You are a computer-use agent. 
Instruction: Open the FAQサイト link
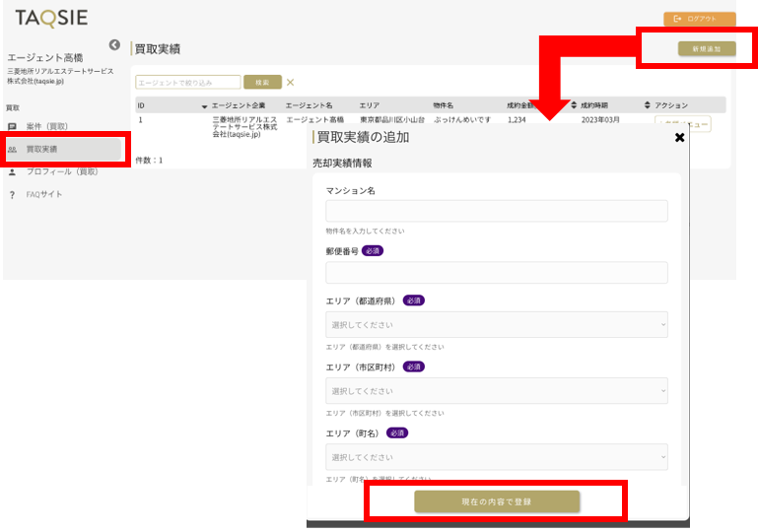pos(44,194)
